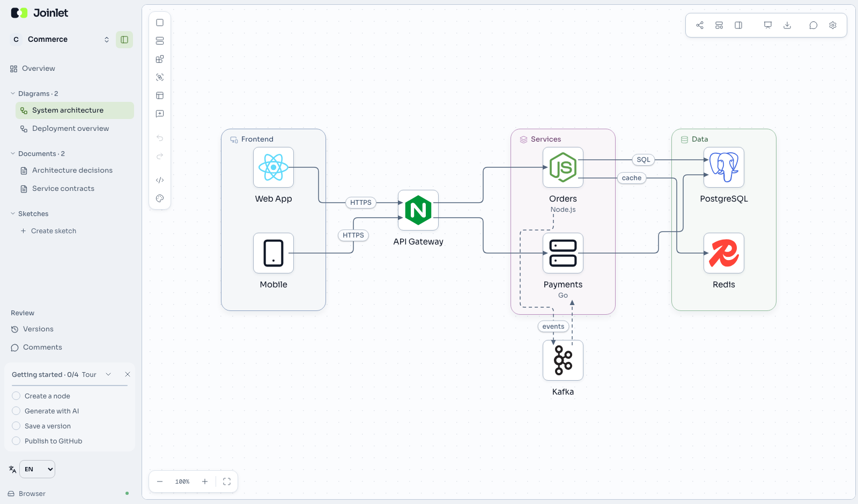Viewport: 858px width, 504px height.
Task: Collapse the Diagrams section
Action: 34,94
